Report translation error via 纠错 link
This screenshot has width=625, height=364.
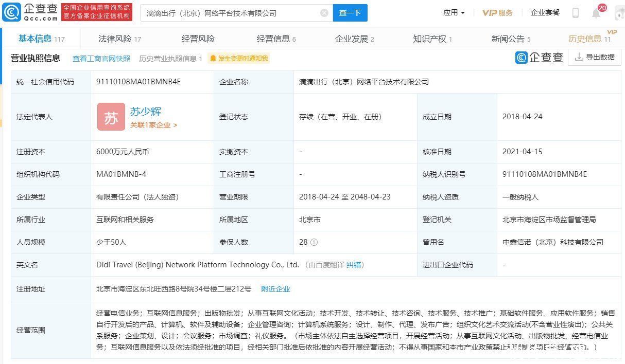tap(355, 265)
